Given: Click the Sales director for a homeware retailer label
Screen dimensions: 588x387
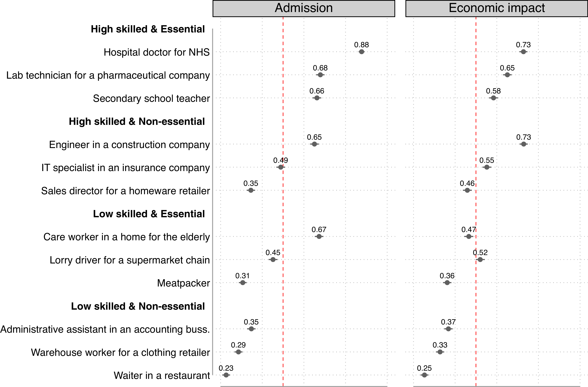Looking at the screenshot, I should [126, 191].
